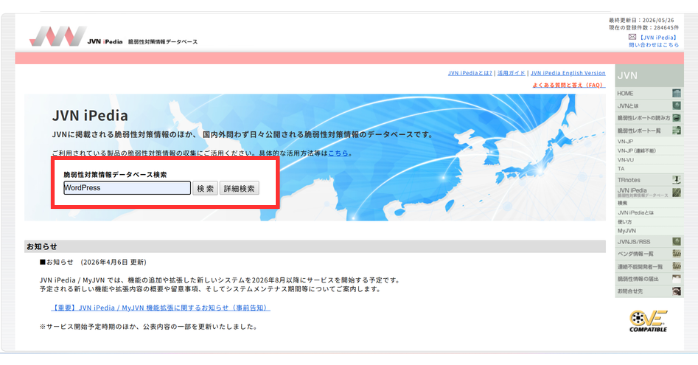Click the 連絡不能開発者一覧 sidebar icon
The height and width of the screenshot is (365, 698).
point(676,266)
